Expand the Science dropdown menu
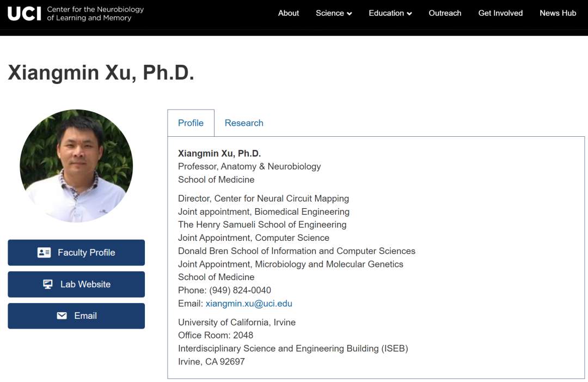The image size is (588, 382). (334, 13)
